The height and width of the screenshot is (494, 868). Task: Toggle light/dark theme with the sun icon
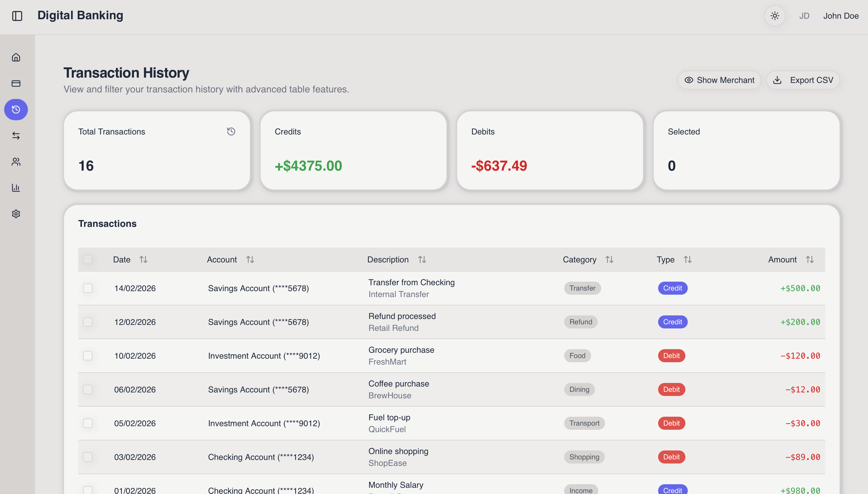[x=774, y=16]
